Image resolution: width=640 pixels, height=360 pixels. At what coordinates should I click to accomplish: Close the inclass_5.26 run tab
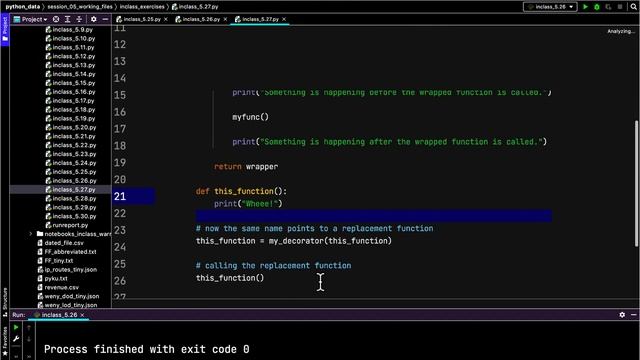(82, 315)
